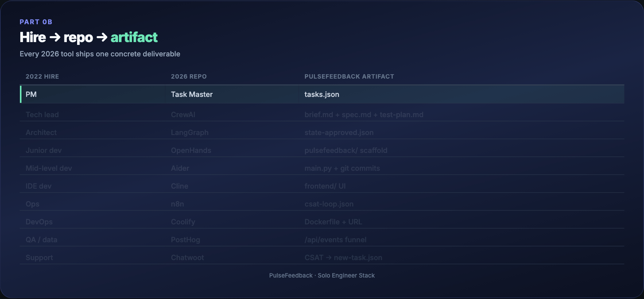This screenshot has width=644, height=299.
Task: Click the 'OpenHands' repo cell
Action: click(x=191, y=150)
